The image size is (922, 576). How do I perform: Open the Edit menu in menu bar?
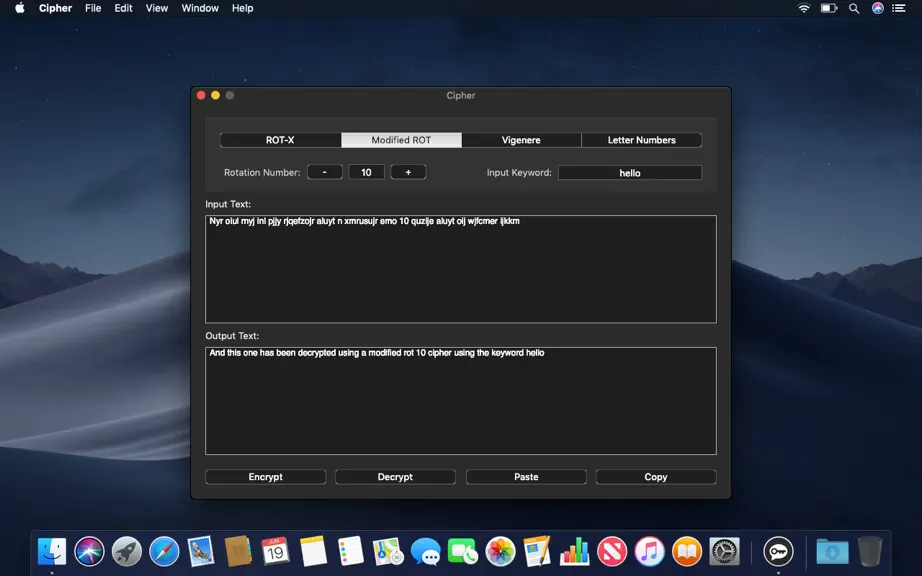pyautogui.click(x=123, y=8)
